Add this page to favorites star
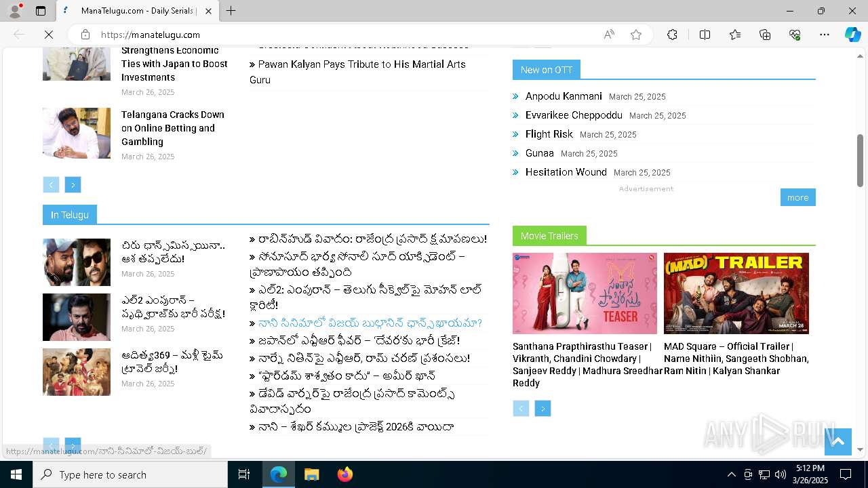 point(636,35)
